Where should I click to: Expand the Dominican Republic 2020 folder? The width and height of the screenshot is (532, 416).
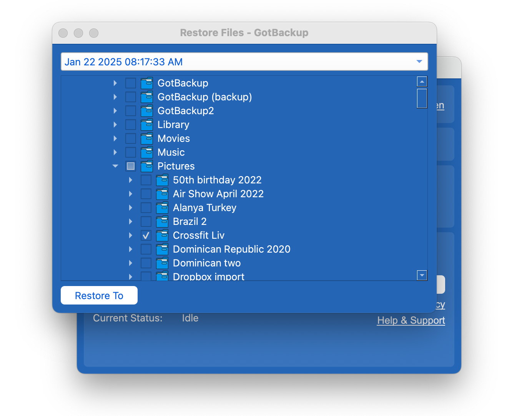pyautogui.click(x=130, y=249)
